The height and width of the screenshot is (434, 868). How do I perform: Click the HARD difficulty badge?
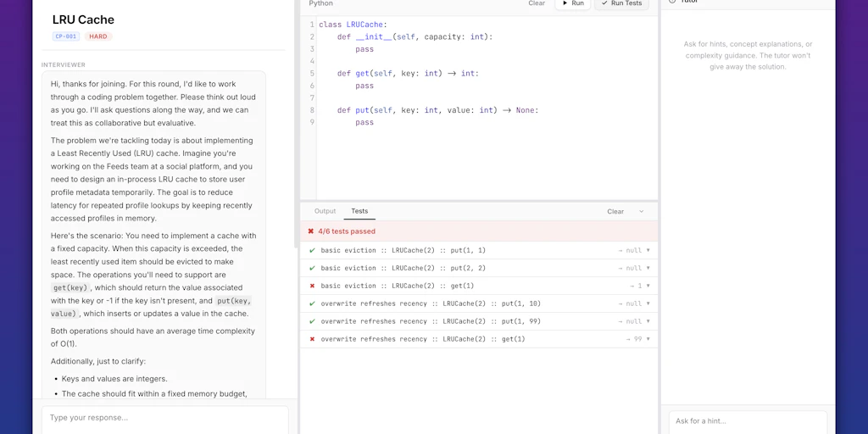tap(98, 36)
